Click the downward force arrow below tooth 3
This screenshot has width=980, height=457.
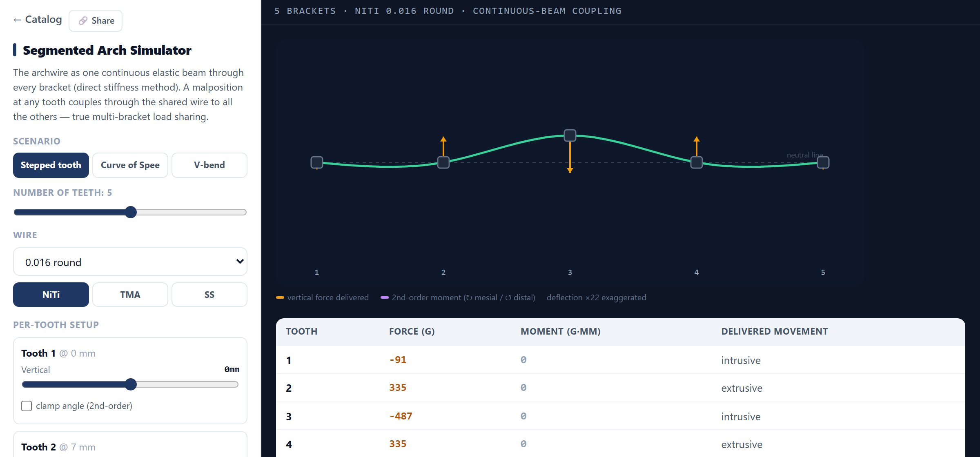[x=570, y=158]
